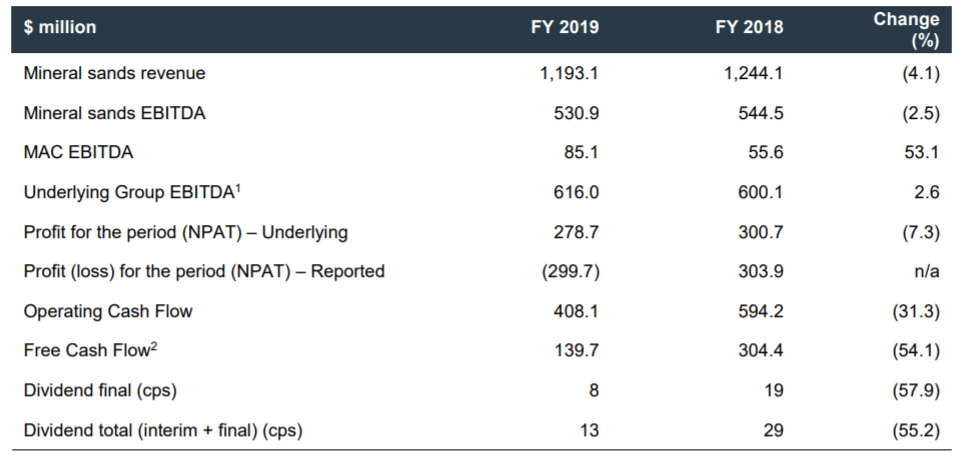This screenshot has height=458, width=958.
Task: Click the FY 2019 column header
Action: (564, 27)
